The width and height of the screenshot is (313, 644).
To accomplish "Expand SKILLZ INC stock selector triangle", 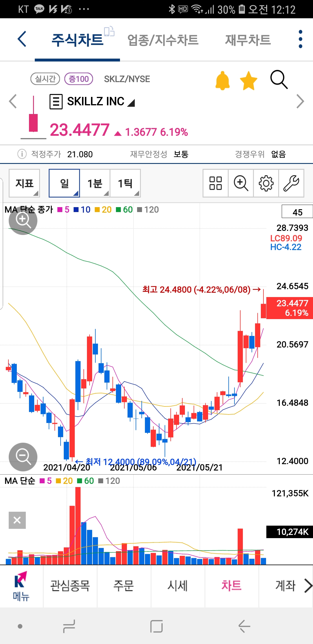I will tap(131, 103).
